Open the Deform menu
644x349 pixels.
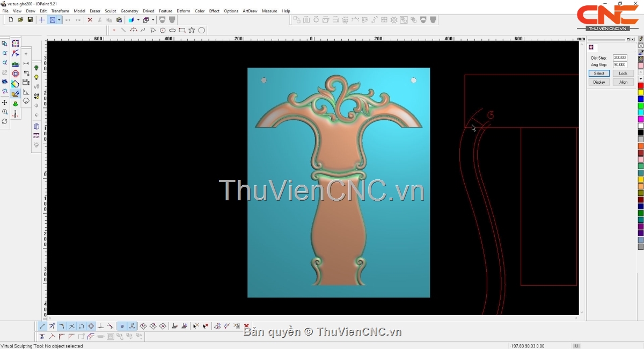184,11
